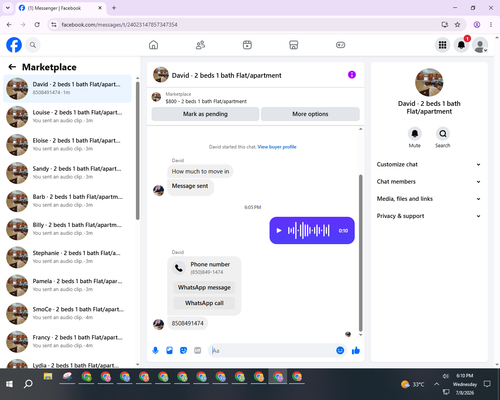
Task: Play the sent audio clip
Action: 279,230
